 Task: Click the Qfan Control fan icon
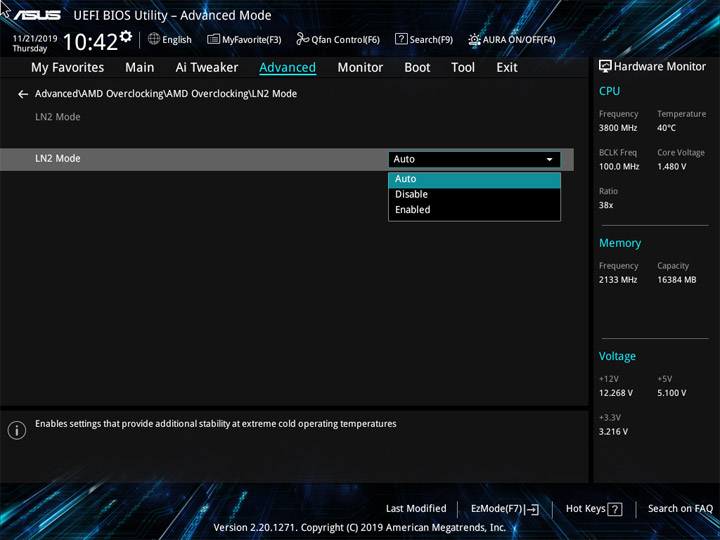(303, 39)
